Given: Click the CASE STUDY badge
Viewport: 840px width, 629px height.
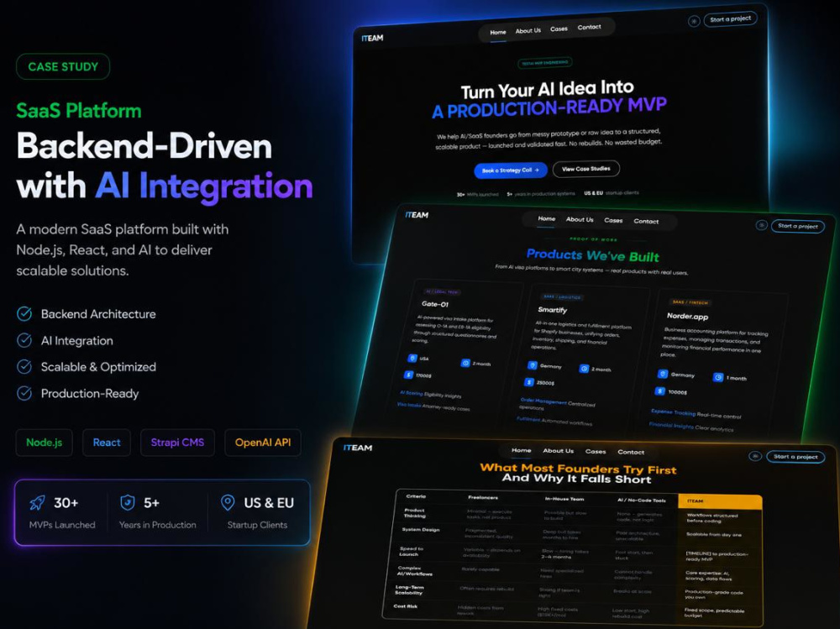Looking at the screenshot, I should coord(63,67).
